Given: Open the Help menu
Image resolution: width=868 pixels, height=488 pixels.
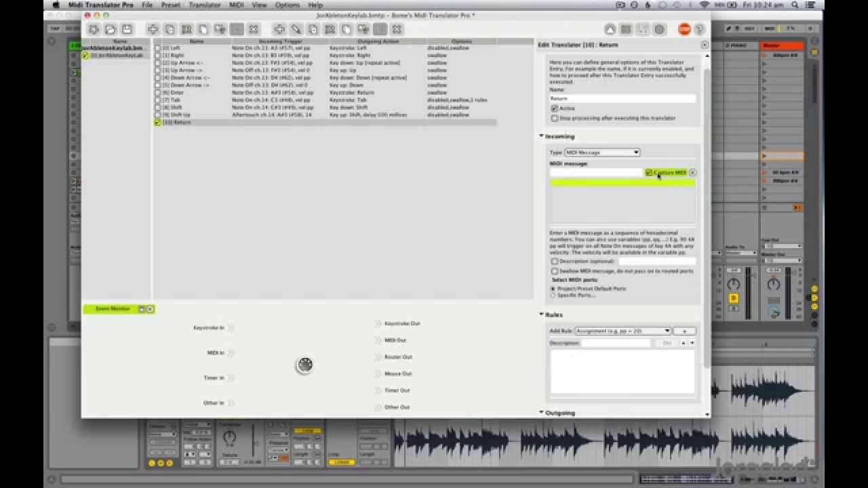Looking at the screenshot, I should pyautogui.click(x=315, y=5).
